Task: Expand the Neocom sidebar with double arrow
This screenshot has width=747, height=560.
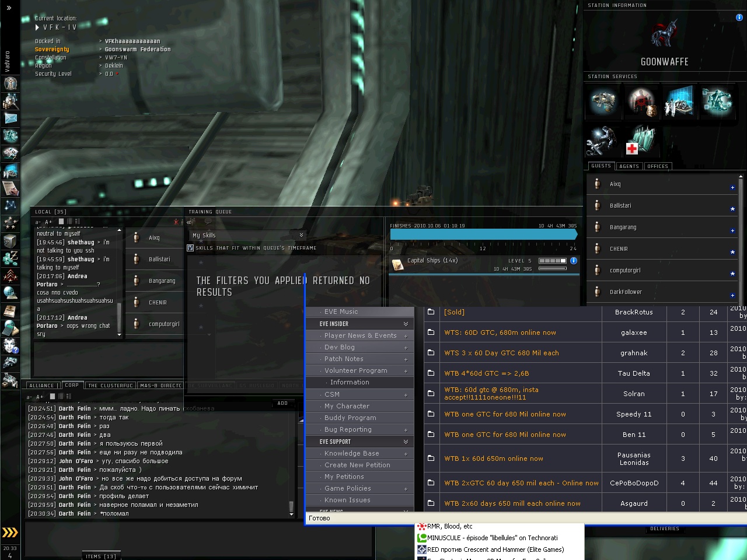Action: click(9, 8)
